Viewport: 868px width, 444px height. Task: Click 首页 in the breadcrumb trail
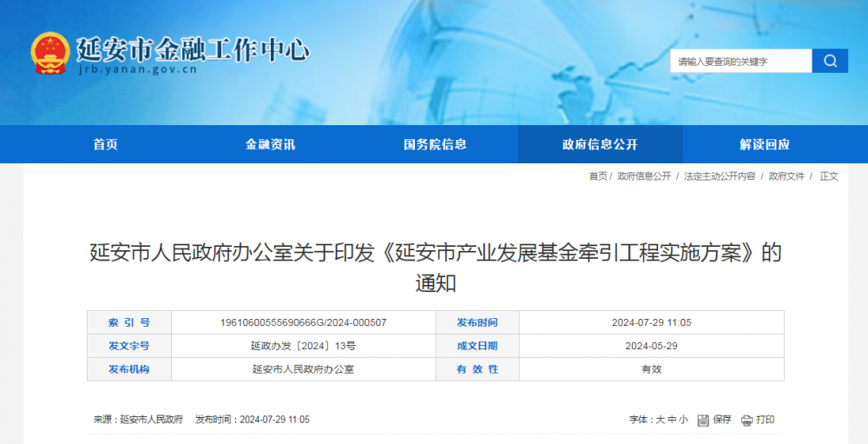[598, 176]
